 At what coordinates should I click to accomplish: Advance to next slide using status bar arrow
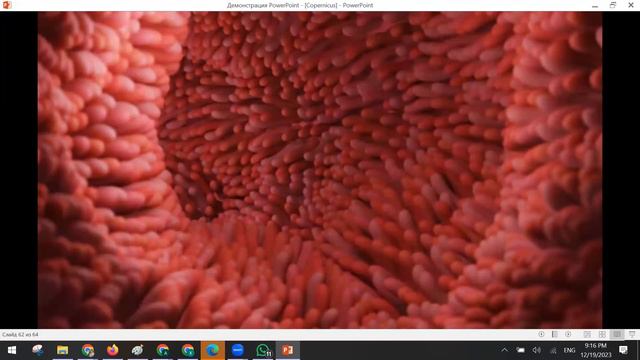[568, 334]
